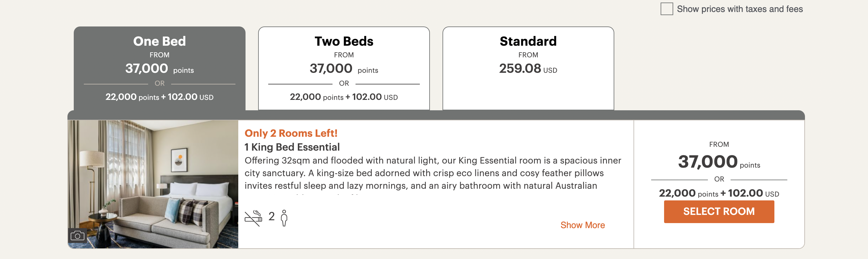
Task: Enable the show prices with taxes checkbox
Action: pyautogui.click(x=666, y=9)
